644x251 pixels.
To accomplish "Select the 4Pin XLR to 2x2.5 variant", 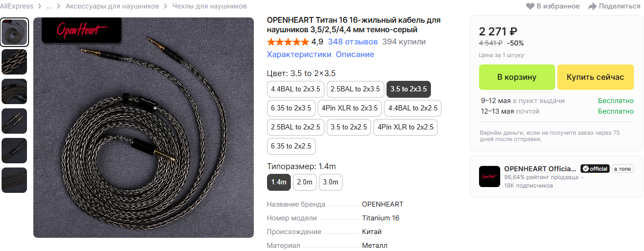I will [406, 127].
